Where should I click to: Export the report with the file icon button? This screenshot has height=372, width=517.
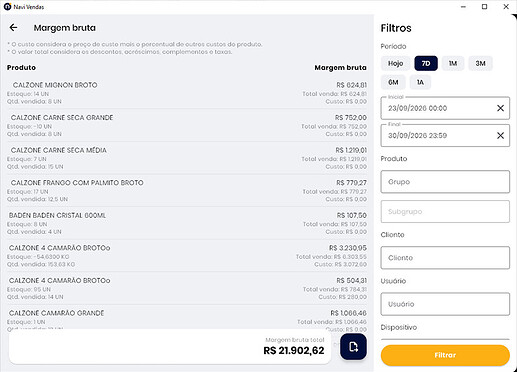coord(353,347)
